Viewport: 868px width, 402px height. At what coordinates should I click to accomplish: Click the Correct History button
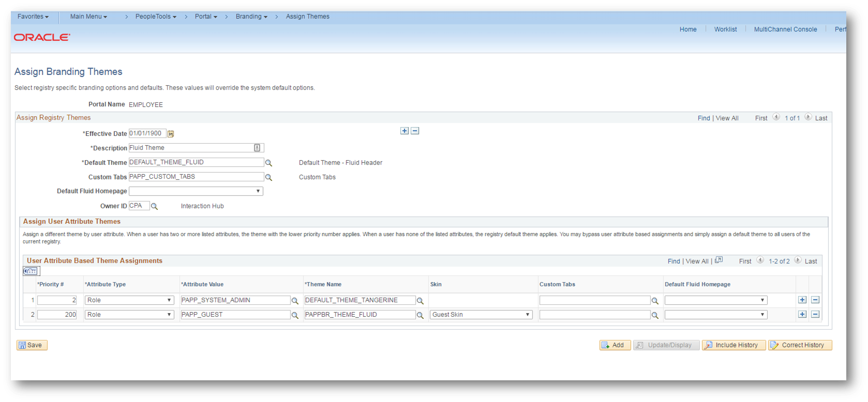click(800, 345)
